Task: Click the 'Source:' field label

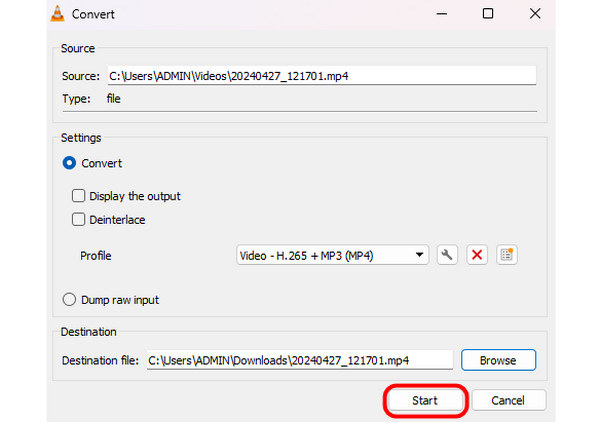Action: 81,76
